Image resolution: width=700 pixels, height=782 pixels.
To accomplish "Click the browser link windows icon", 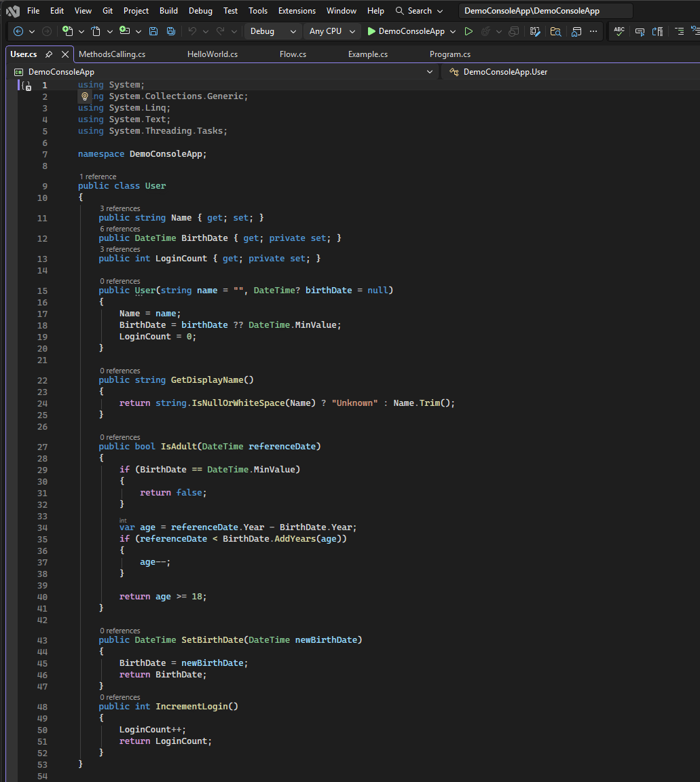I will [514, 31].
